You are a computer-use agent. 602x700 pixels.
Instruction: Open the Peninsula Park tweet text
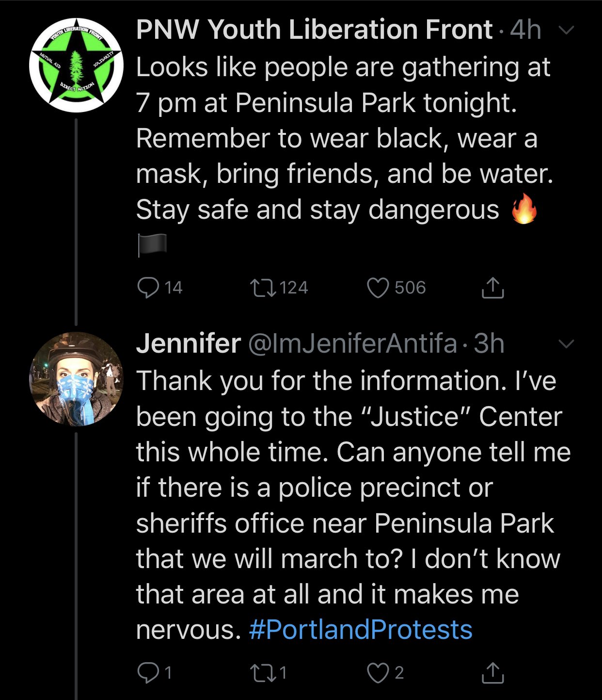tap(345, 156)
